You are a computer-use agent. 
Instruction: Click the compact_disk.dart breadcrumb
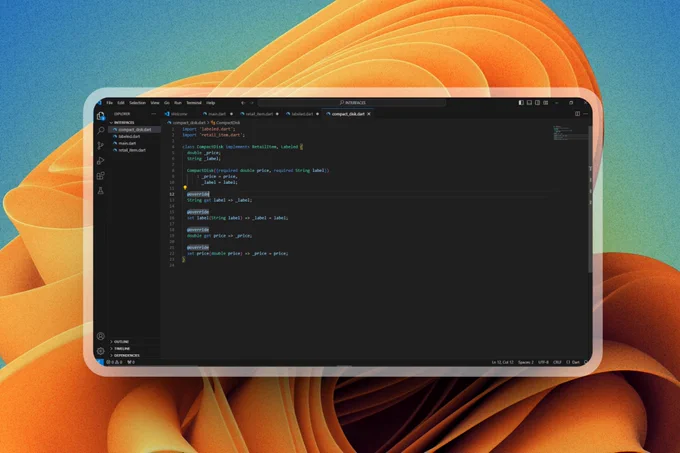pos(189,123)
